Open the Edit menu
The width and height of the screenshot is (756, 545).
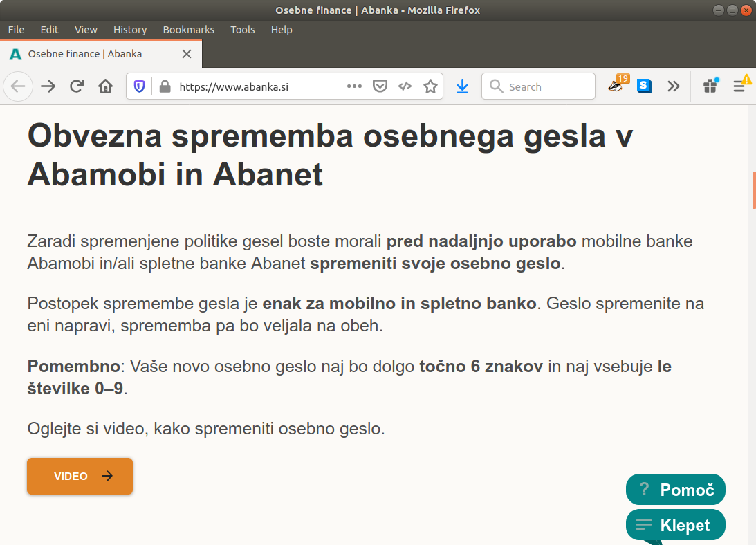point(49,30)
